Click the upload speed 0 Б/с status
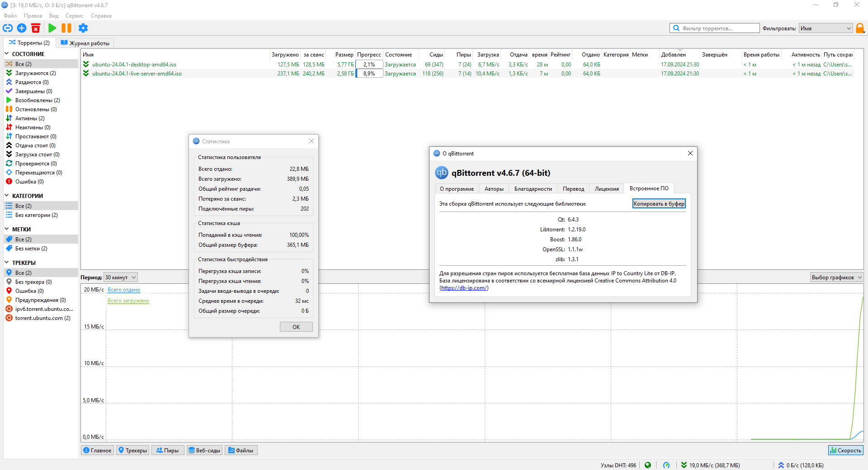868x470 pixels. (x=801, y=465)
